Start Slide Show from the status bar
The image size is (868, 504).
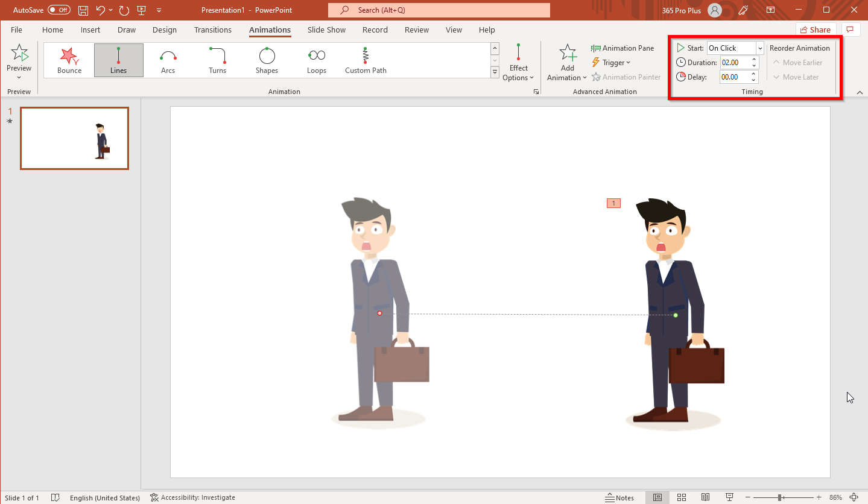[729, 497]
